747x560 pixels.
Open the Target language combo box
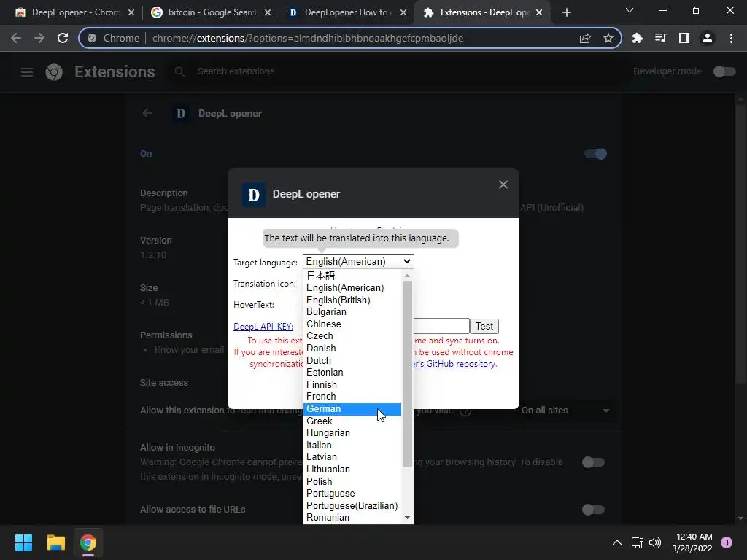pyautogui.click(x=358, y=262)
